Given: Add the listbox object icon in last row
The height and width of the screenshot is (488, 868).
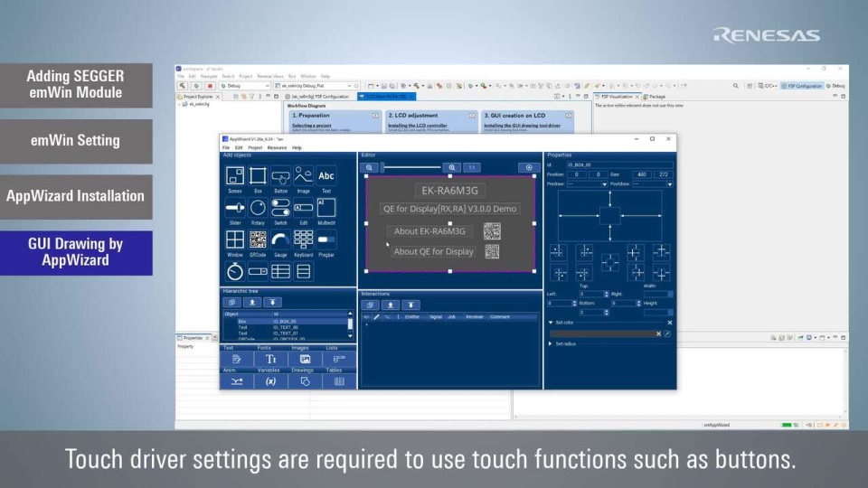Looking at the screenshot, I should (304, 272).
